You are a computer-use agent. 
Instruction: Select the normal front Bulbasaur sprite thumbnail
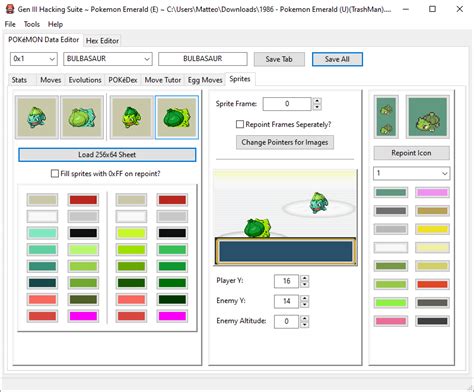(x=37, y=117)
